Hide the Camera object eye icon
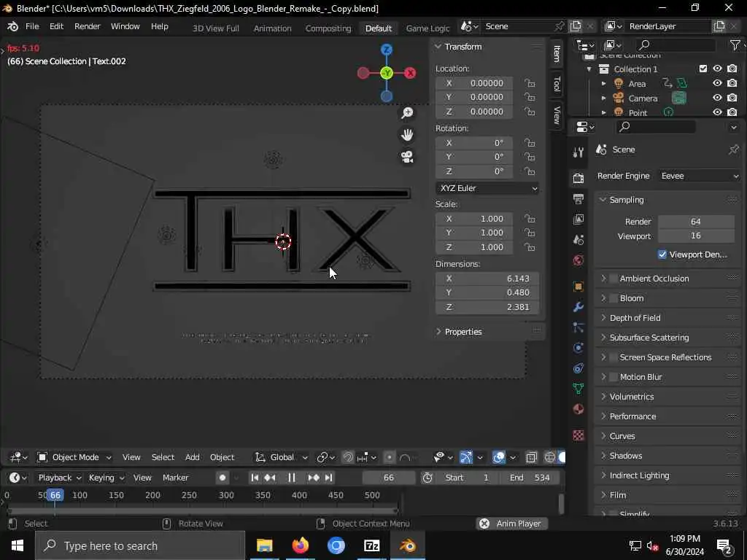 click(x=718, y=98)
